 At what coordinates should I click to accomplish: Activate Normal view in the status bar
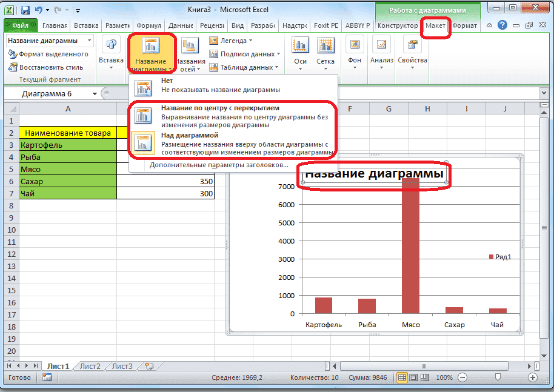coord(402,377)
